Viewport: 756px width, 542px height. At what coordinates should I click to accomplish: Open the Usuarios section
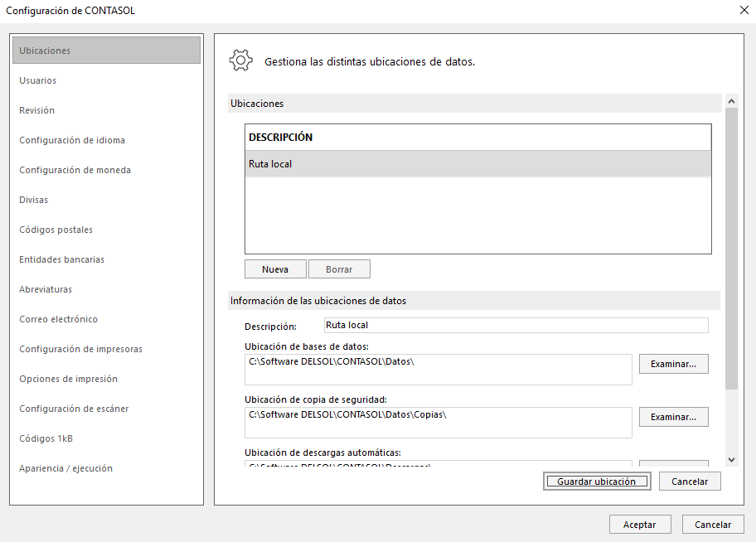[x=37, y=80]
